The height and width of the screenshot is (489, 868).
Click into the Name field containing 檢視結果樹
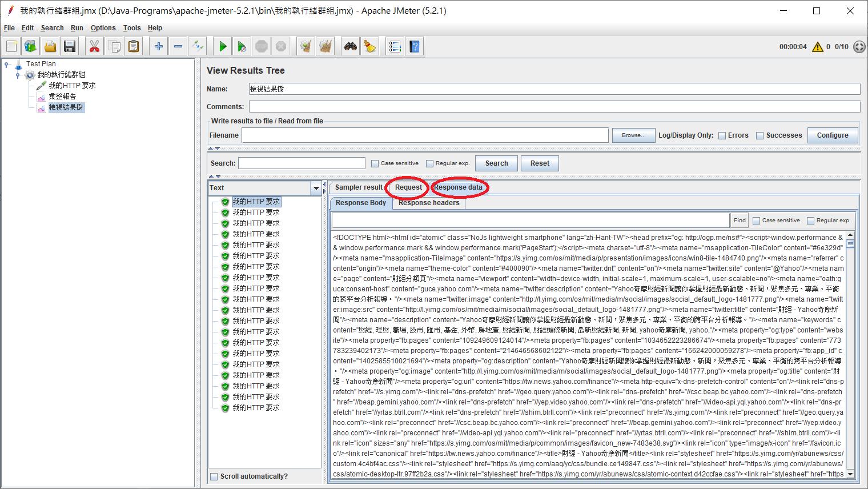(554, 89)
